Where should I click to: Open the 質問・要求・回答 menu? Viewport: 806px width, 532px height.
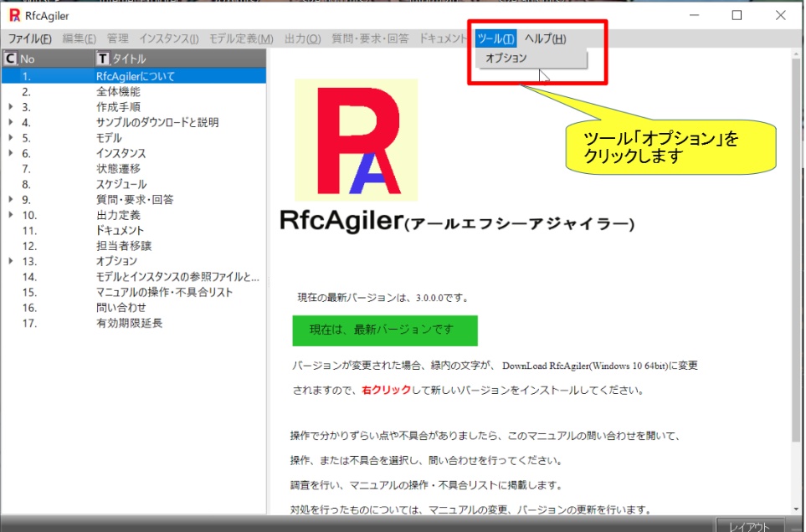coord(370,38)
